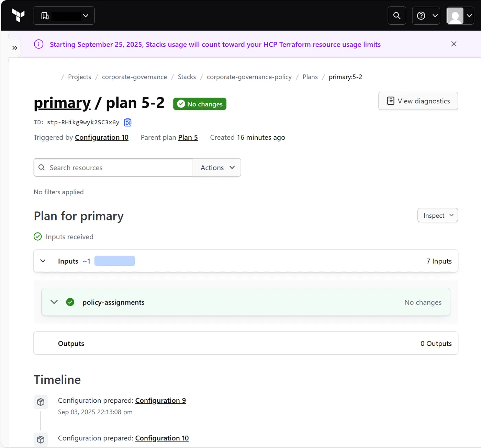Collapse the policy-assignments component row

click(x=54, y=302)
